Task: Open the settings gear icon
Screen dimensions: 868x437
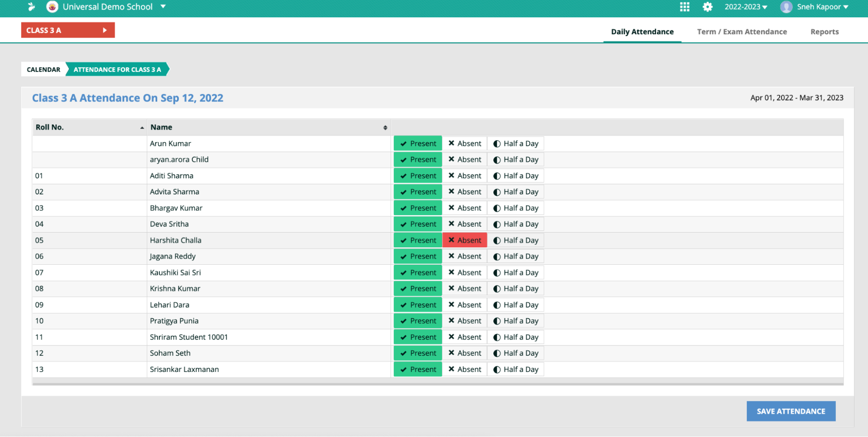Action: [x=707, y=7]
